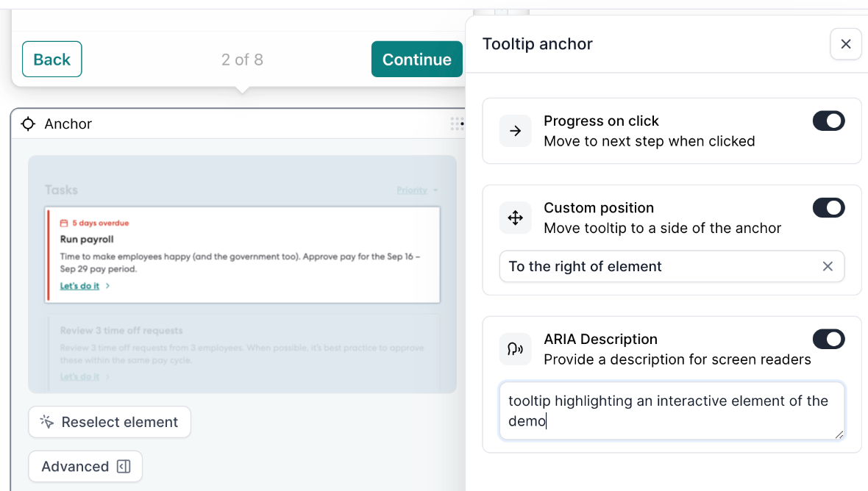Open the tooltip position dropdown
The image size is (868, 491).
(x=658, y=266)
